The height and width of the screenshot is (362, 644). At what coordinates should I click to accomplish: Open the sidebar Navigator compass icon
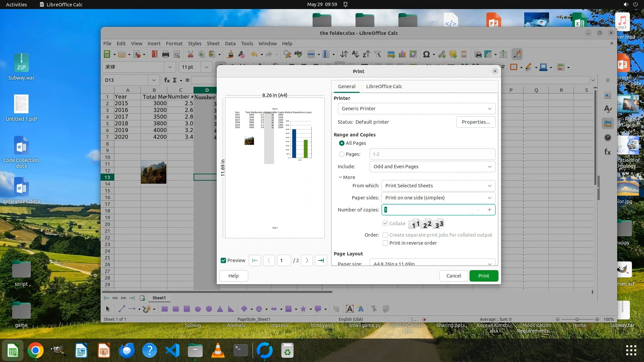607,137
